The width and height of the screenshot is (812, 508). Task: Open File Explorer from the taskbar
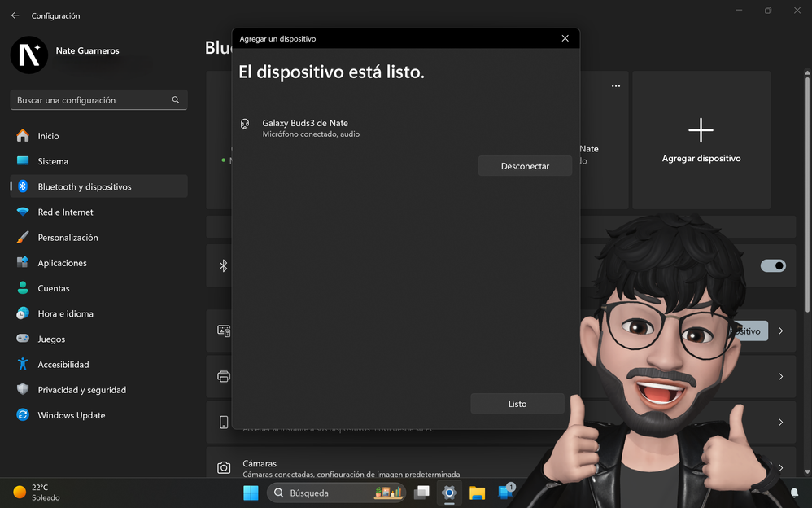click(x=477, y=493)
